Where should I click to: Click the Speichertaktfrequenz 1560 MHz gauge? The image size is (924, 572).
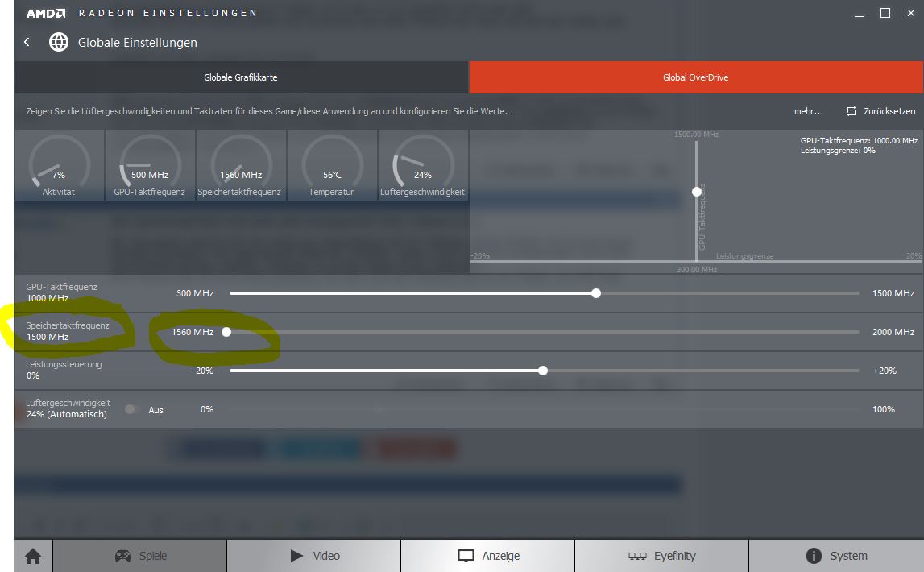coord(240,165)
